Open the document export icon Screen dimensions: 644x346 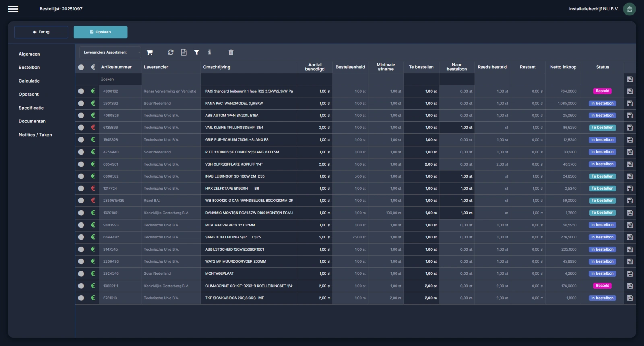coord(184,52)
